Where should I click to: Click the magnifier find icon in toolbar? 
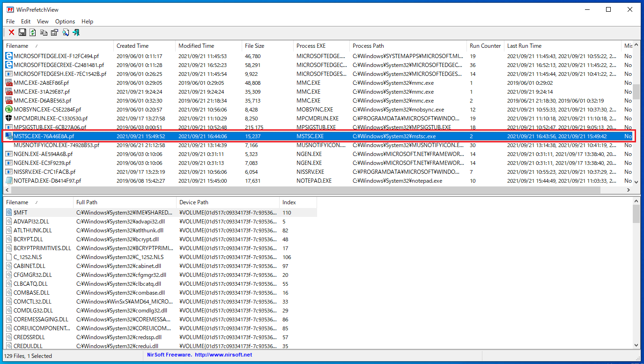pos(65,32)
